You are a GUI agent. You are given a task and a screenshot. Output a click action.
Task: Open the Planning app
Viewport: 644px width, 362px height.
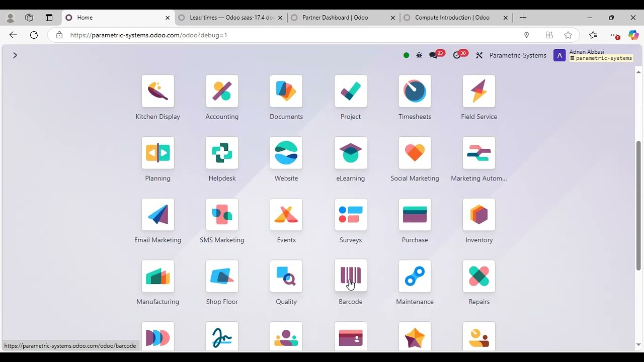[158, 153]
